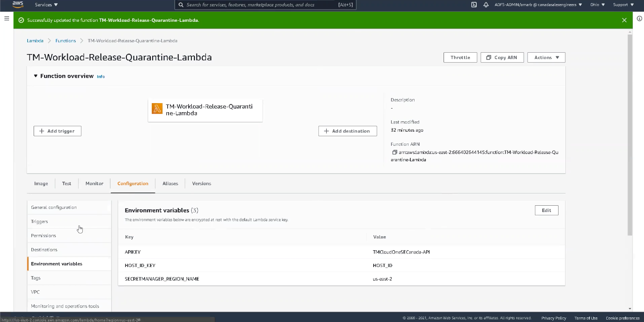Click the SECRETMANAGER_REGION_NAME key cell

162,279
